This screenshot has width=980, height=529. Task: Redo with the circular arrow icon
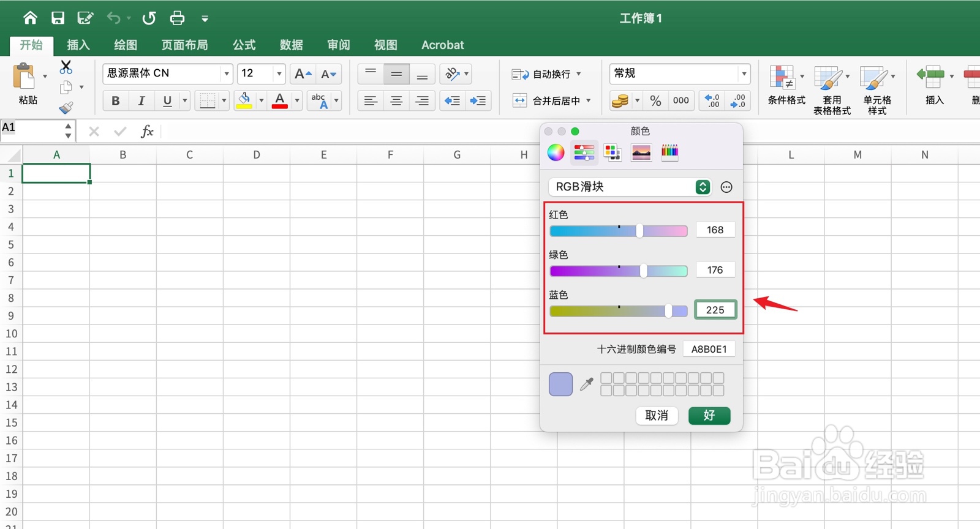click(149, 18)
